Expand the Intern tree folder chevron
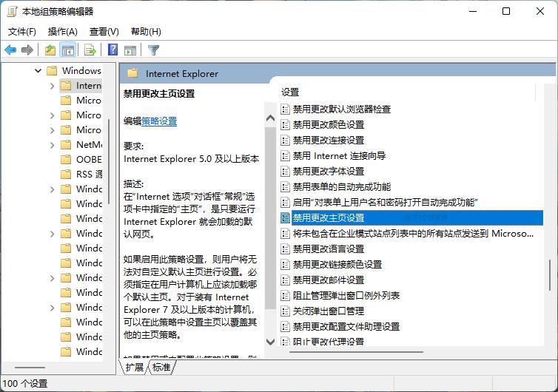 coord(52,86)
